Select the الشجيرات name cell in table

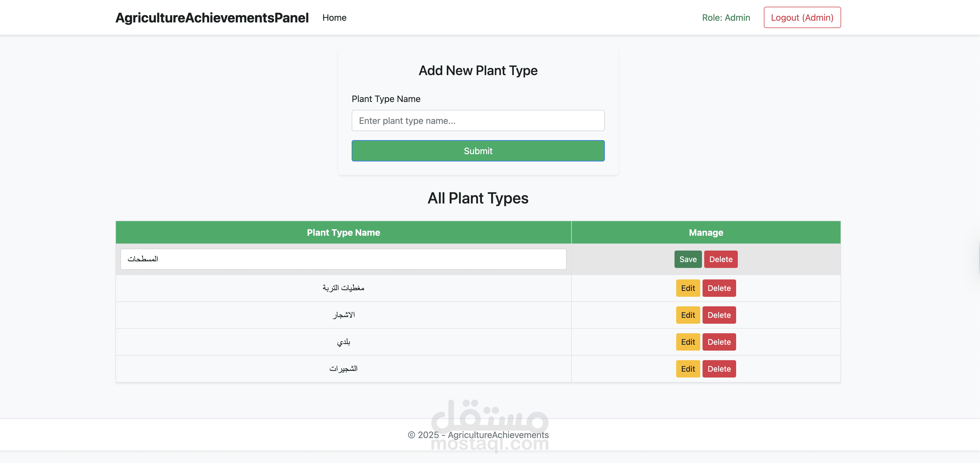(343, 369)
